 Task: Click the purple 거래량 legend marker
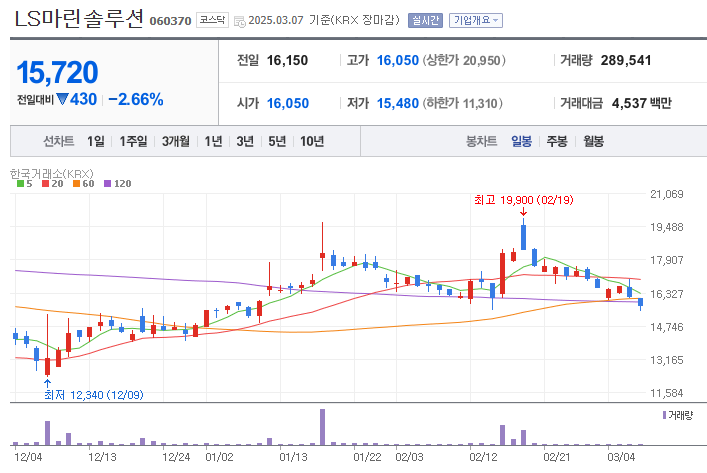coord(664,415)
